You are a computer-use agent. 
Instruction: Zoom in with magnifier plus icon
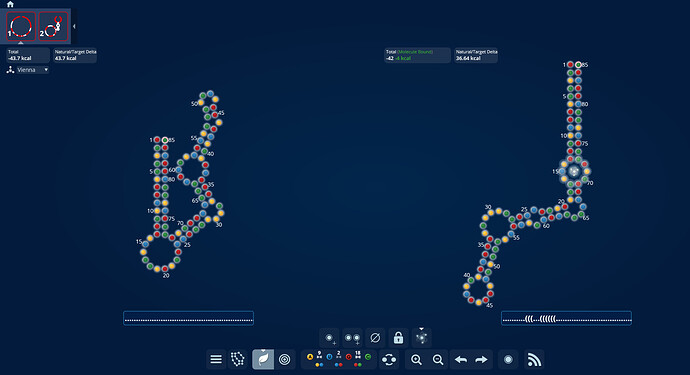tap(416, 360)
